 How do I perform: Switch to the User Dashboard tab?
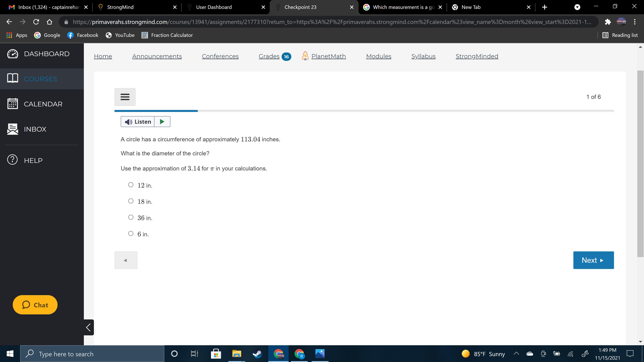click(x=214, y=7)
